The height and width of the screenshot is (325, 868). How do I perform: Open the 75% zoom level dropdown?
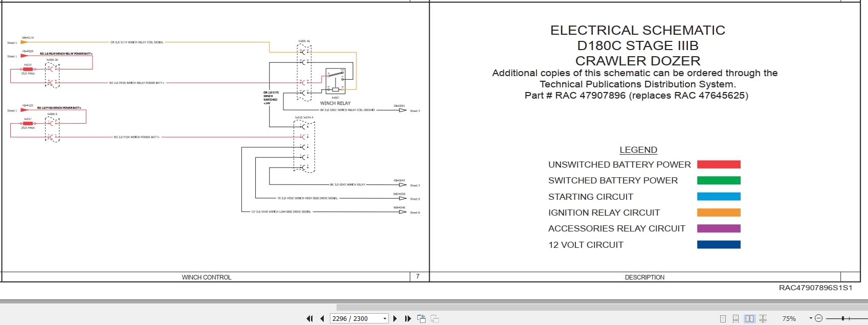(x=811, y=318)
